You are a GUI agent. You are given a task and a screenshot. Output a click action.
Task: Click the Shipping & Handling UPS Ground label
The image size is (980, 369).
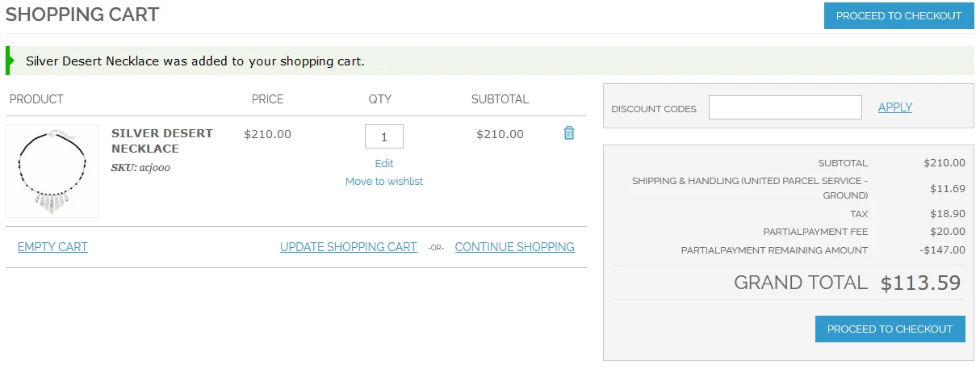click(750, 188)
